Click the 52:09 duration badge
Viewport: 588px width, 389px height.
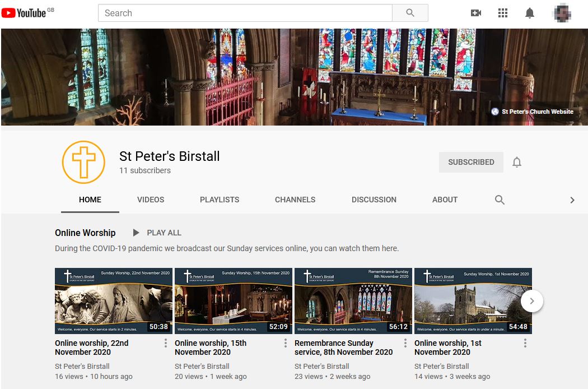pos(278,327)
